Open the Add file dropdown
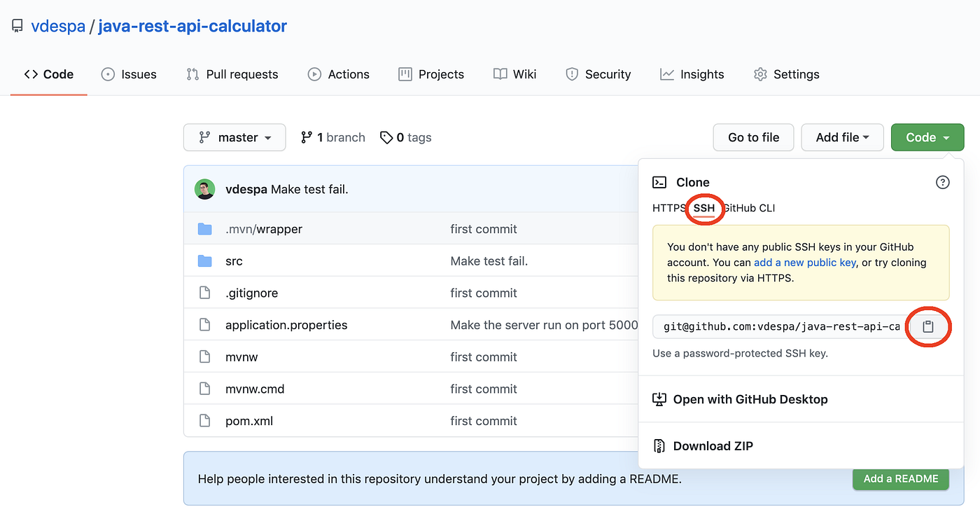Viewport: 980px width, 521px height. [842, 137]
